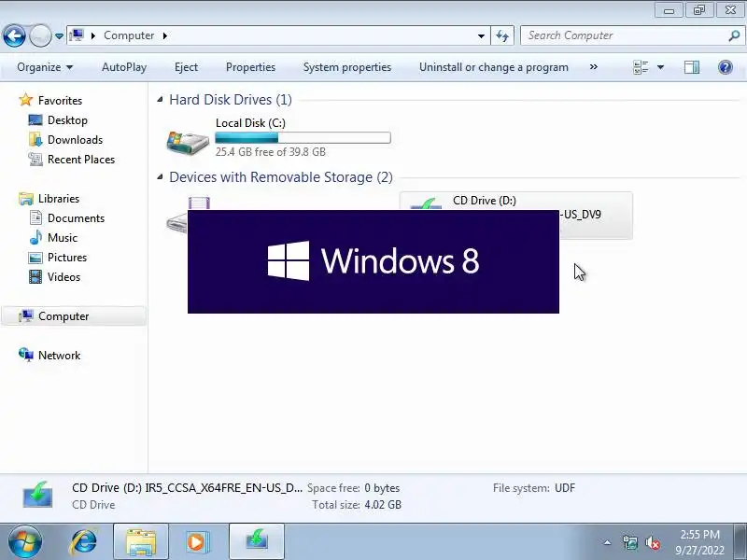Open System properties
747x560 pixels.
click(347, 67)
